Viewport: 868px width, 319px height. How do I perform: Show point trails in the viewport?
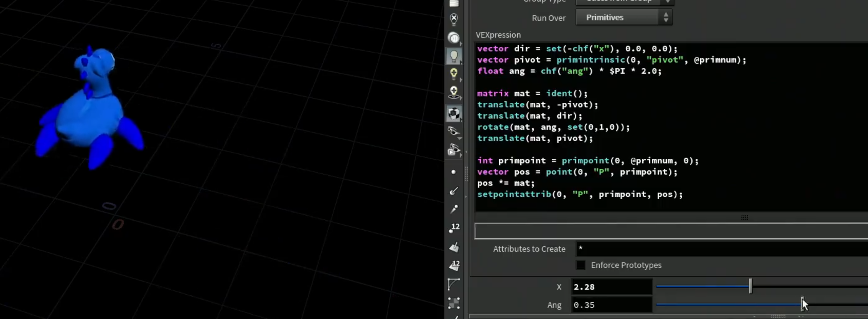pyautogui.click(x=454, y=209)
